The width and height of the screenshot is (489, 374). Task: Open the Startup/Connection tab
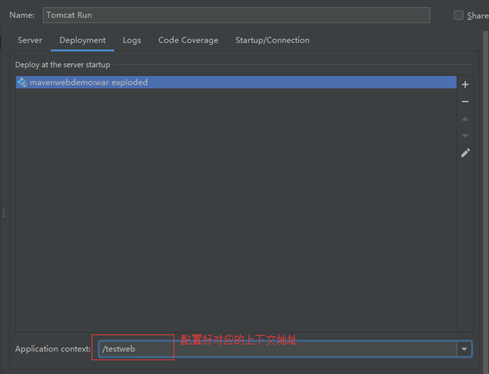pyautogui.click(x=272, y=40)
